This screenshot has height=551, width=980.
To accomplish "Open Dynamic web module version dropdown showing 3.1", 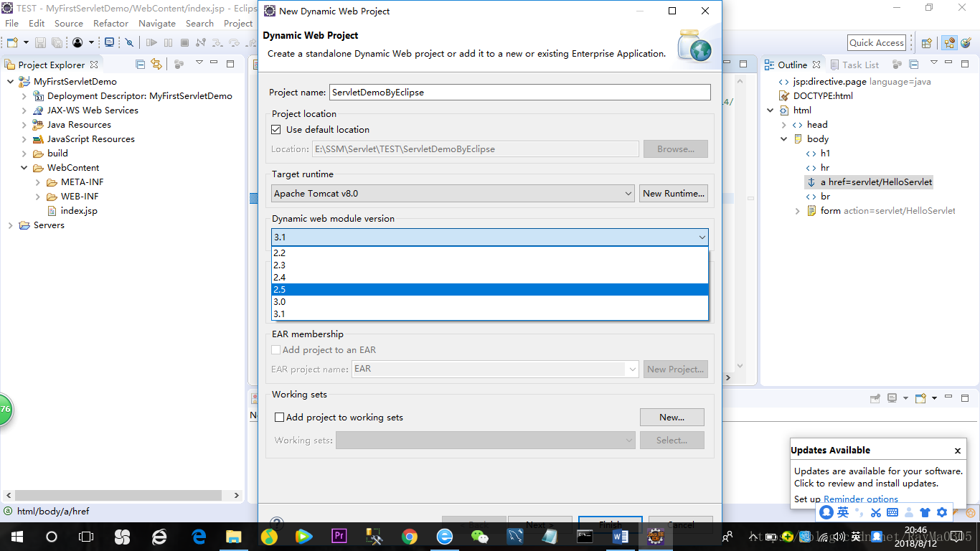I will coord(490,237).
